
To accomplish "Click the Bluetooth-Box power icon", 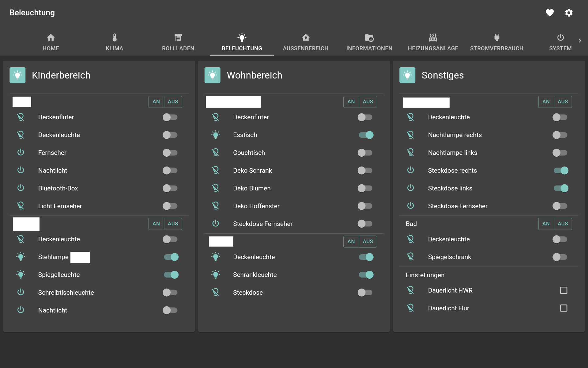I will [x=21, y=188].
